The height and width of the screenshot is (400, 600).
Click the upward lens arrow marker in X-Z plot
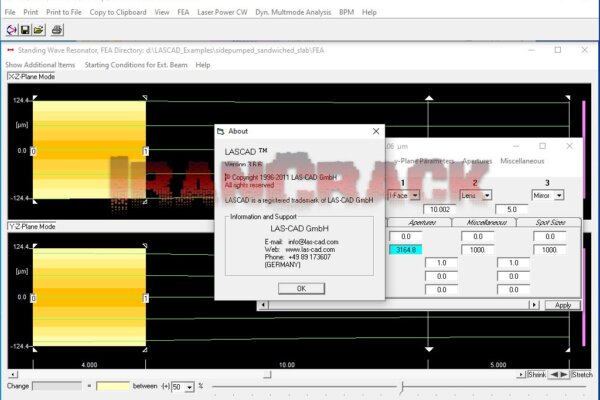point(429,98)
